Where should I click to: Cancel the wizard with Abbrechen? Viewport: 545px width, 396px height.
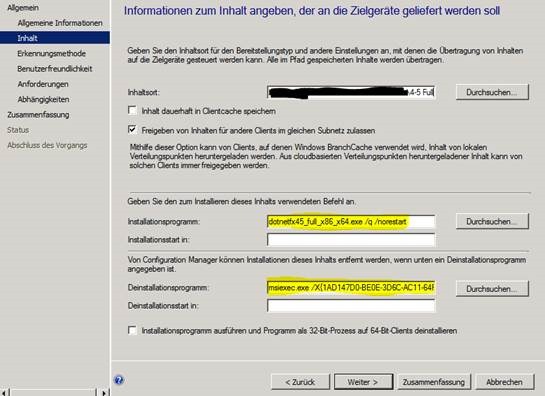pyautogui.click(x=504, y=382)
